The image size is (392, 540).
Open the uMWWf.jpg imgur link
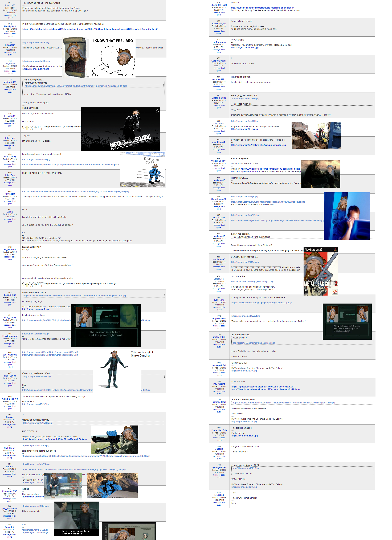(x=246, y=316)
